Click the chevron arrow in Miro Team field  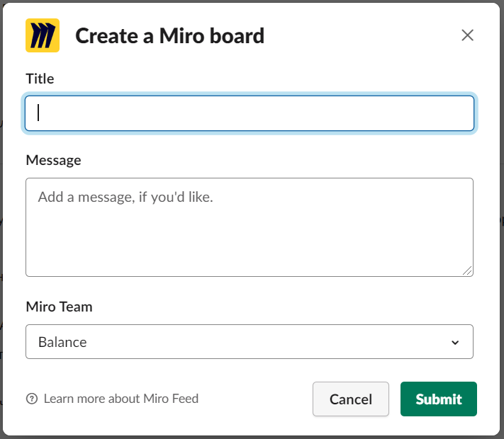coord(455,343)
